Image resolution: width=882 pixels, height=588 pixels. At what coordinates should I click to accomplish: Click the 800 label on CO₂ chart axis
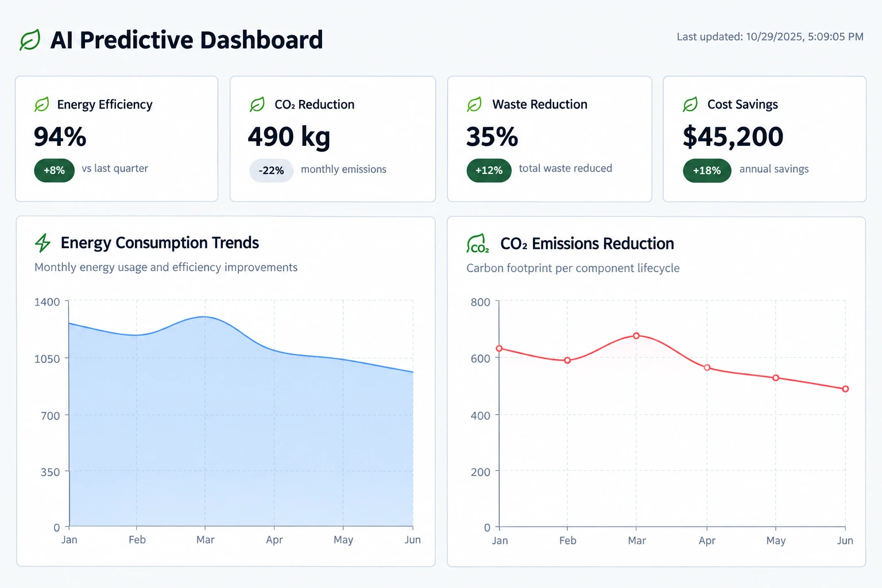(481, 302)
